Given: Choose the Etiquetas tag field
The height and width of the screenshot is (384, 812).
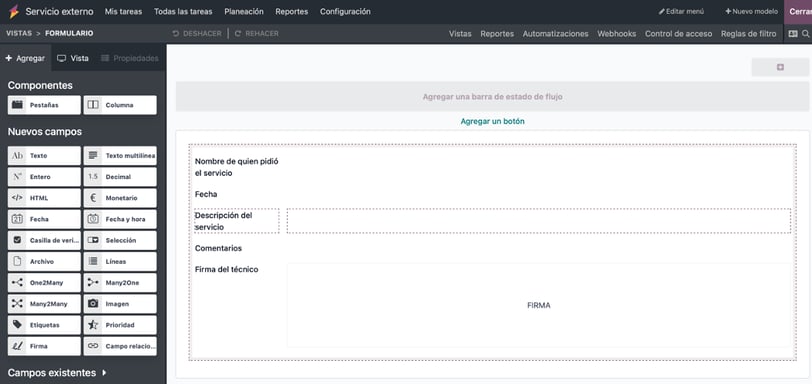Looking at the screenshot, I should coord(44,325).
